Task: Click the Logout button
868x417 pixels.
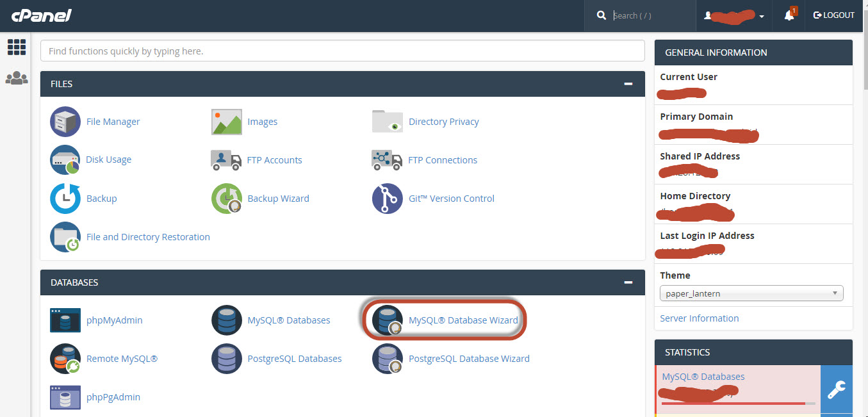Action: pyautogui.click(x=833, y=15)
